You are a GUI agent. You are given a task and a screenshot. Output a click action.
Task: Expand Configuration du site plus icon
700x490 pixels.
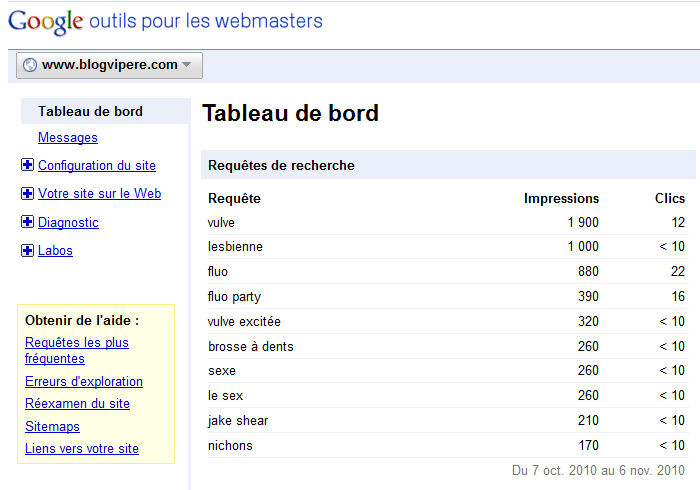27,165
